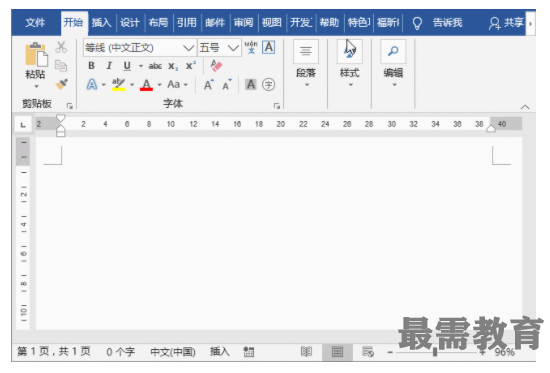This screenshot has width=550, height=373.
Task: Switch to the 帮助 tab
Action: click(x=329, y=23)
